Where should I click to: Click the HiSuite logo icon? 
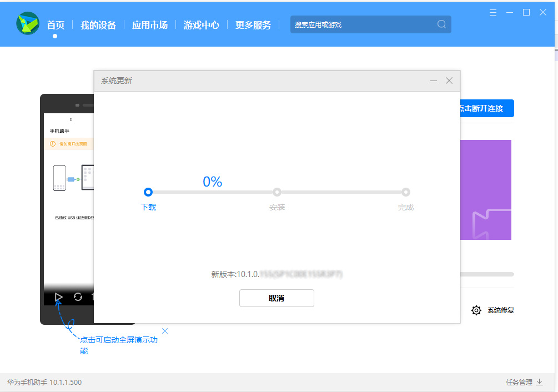[28, 24]
